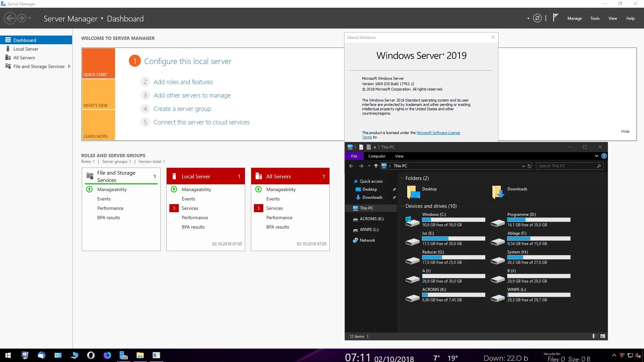Click the Microsoft Software License Terms link
The image size is (644, 362).
(438, 133)
